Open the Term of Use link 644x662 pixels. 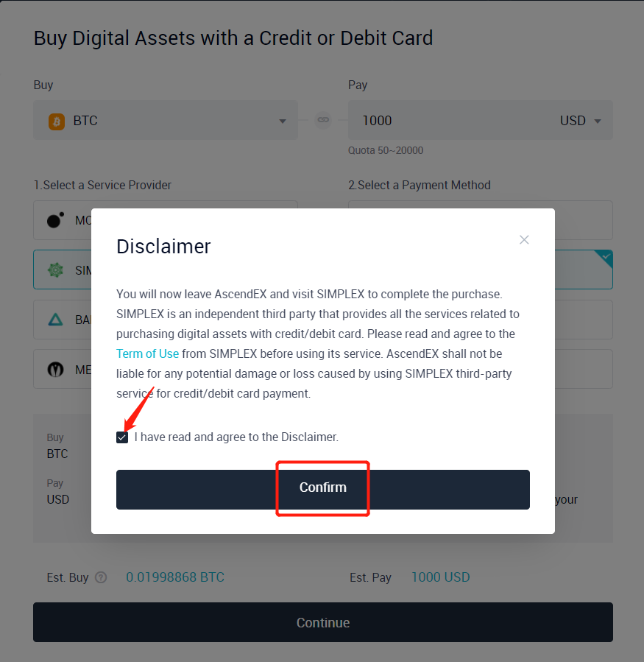pyautogui.click(x=147, y=353)
